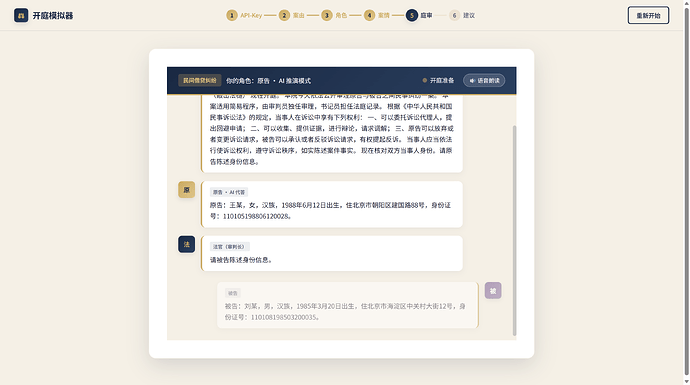
Task: Click the 被 defendant avatar icon
Action: [493, 291]
